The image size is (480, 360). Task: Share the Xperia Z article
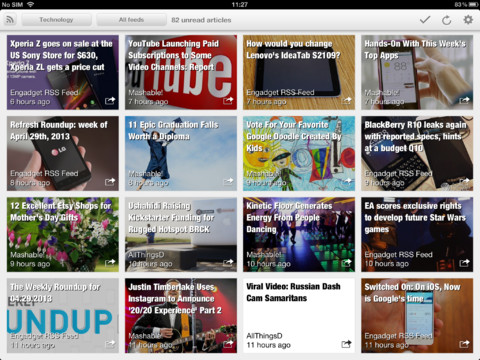(110, 100)
